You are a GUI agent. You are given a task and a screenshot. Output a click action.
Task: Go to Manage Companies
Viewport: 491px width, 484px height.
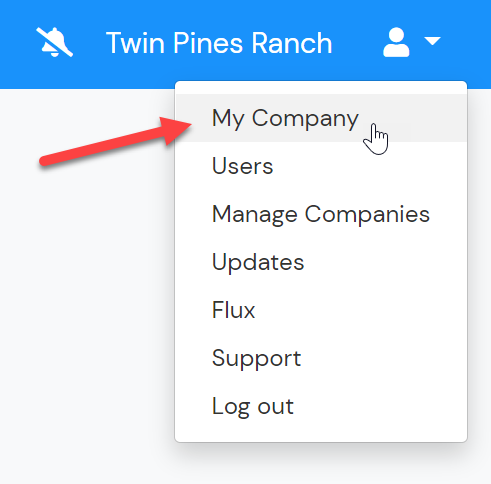tap(321, 214)
